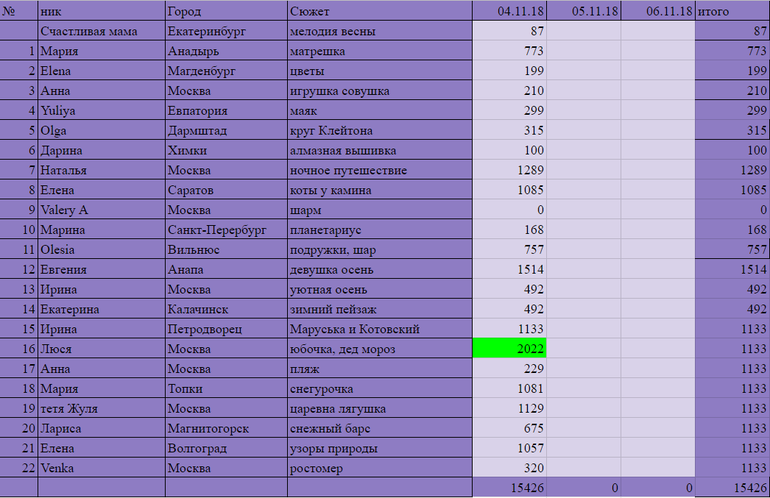This screenshot has width=770, height=498.
Task: Click the 'ночное путешествие' subject cell
Action: 378,170
